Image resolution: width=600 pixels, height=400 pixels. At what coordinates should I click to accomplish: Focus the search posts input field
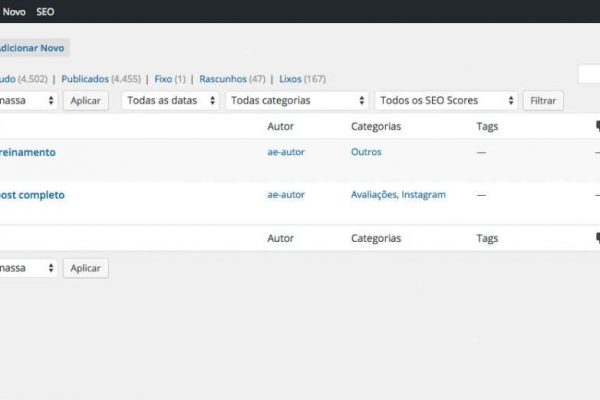click(590, 75)
